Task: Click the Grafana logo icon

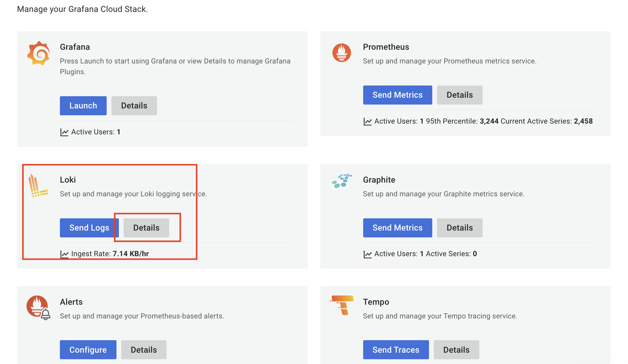Action: (x=38, y=53)
